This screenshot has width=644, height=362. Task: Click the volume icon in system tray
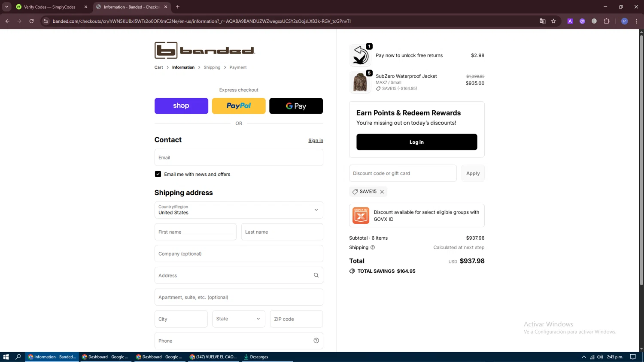[600, 357]
